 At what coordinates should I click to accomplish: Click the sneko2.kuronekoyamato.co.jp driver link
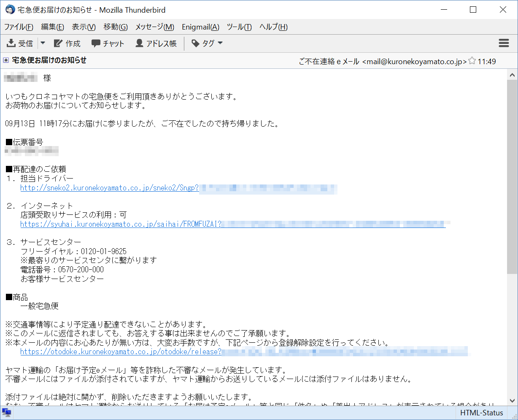[109, 188]
